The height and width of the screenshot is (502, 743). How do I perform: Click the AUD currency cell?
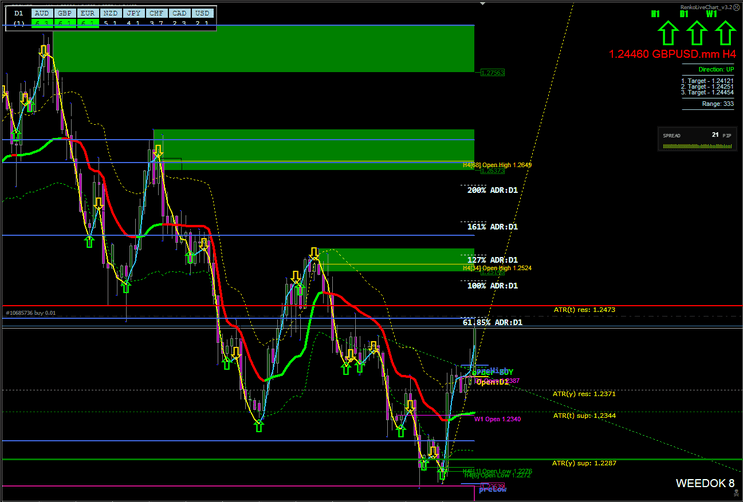(x=41, y=14)
